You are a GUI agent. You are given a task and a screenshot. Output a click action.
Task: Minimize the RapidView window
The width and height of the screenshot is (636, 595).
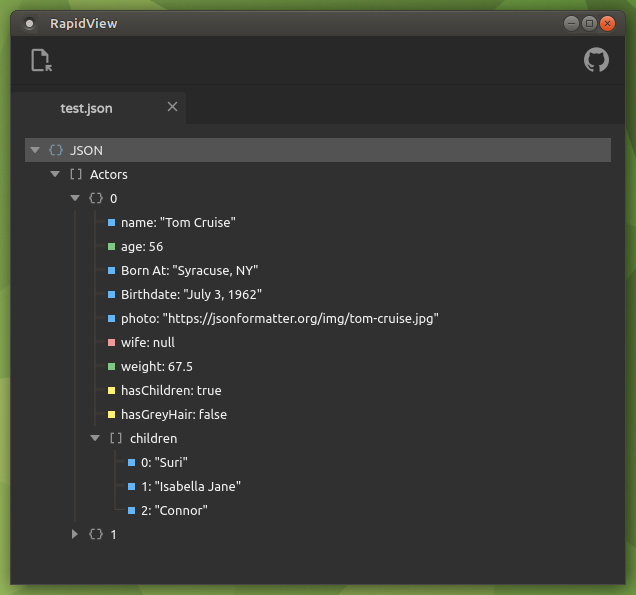(x=571, y=24)
